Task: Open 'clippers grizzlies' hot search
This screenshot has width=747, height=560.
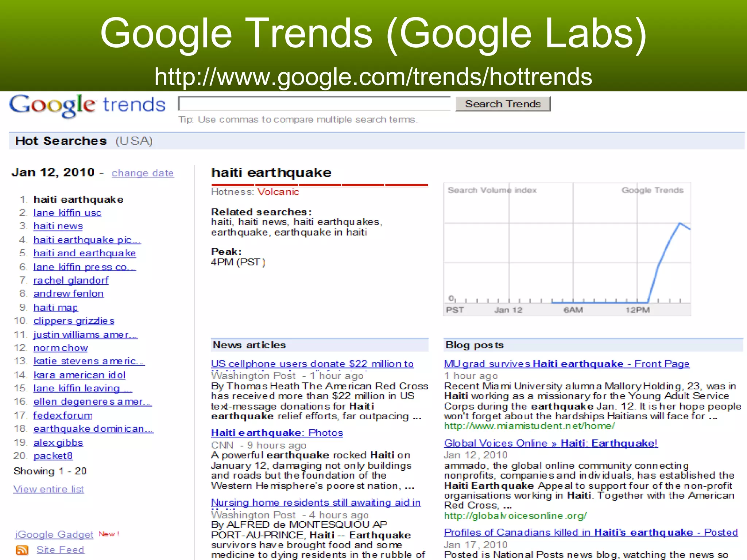Action: coord(74,321)
